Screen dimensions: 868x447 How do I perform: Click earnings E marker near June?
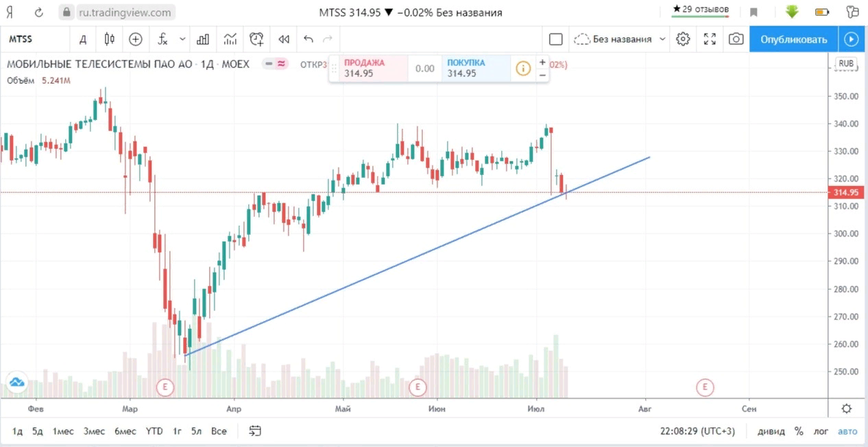coord(417,387)
